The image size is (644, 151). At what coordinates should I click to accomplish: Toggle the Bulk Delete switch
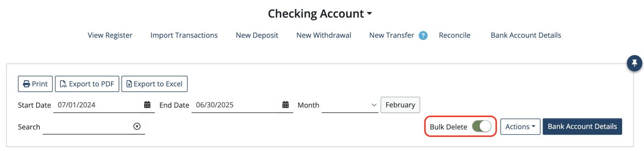[x=482, y=127]
